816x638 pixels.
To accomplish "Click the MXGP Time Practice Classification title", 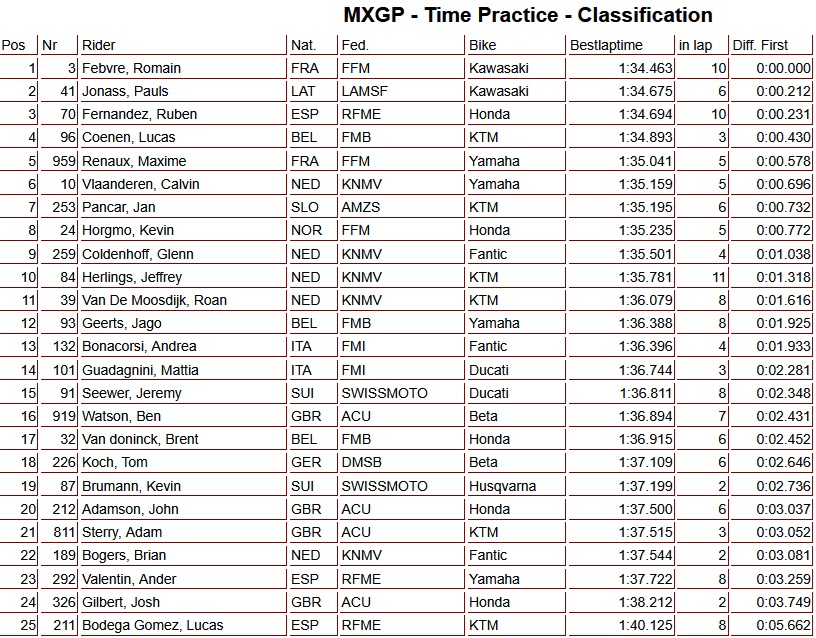I will [x=528, y=15].
